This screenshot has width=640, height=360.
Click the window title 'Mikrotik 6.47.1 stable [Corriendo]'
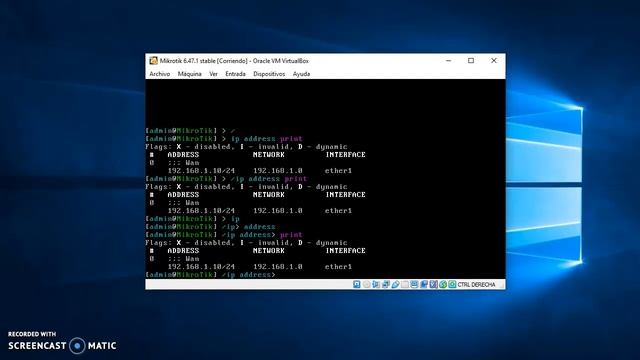coord(204,61)
